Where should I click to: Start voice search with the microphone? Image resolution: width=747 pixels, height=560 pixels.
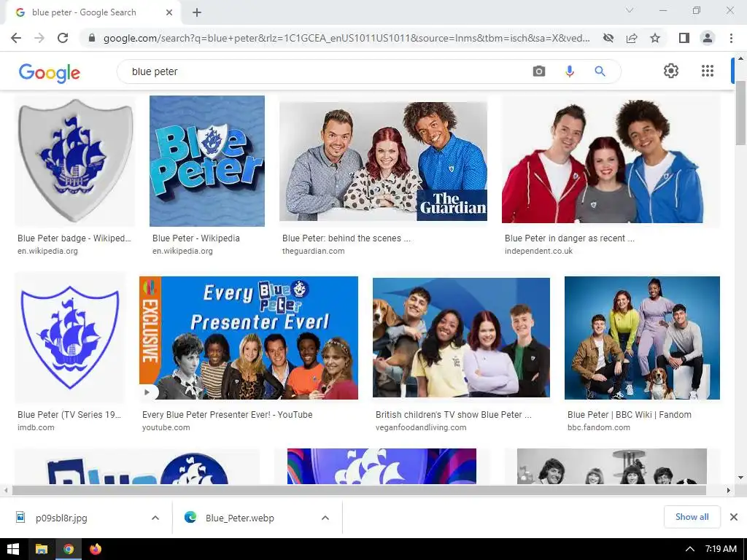(569, 71)
